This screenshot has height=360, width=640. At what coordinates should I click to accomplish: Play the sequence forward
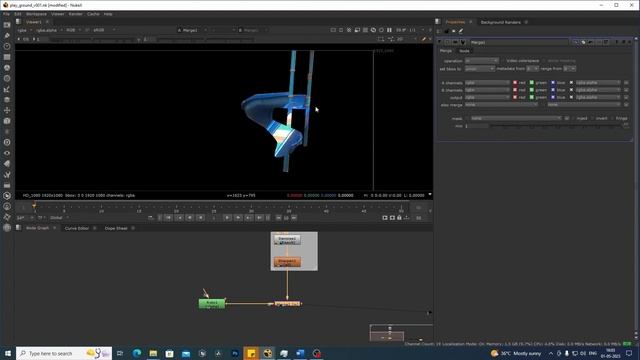pos(227,218)
